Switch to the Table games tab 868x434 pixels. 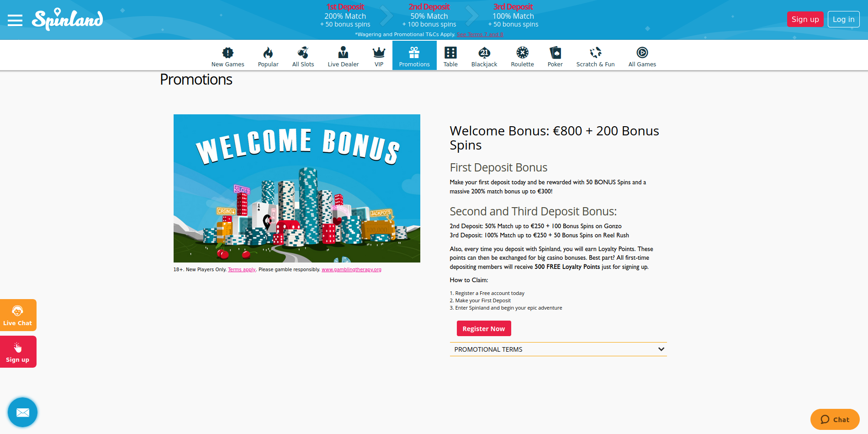(450, 56)
